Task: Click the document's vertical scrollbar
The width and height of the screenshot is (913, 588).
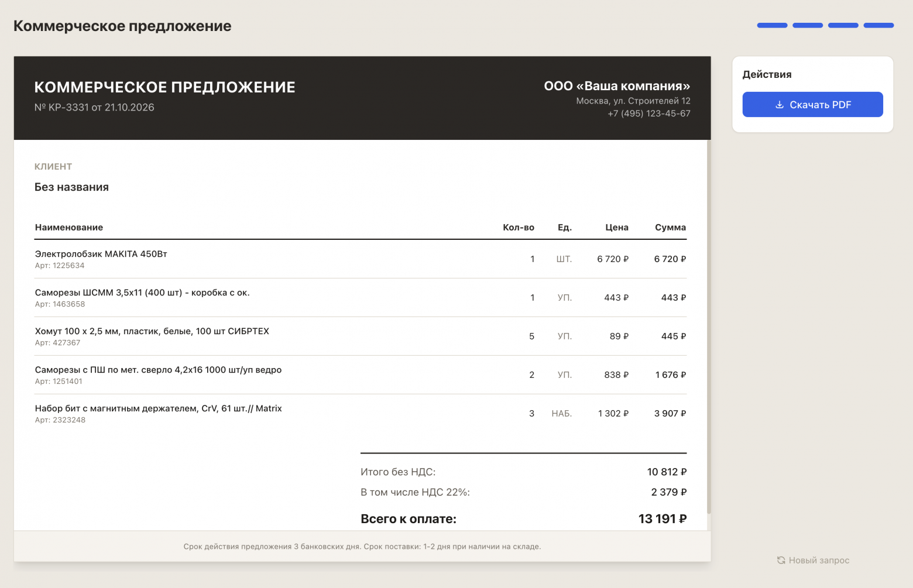Action: 709,328
